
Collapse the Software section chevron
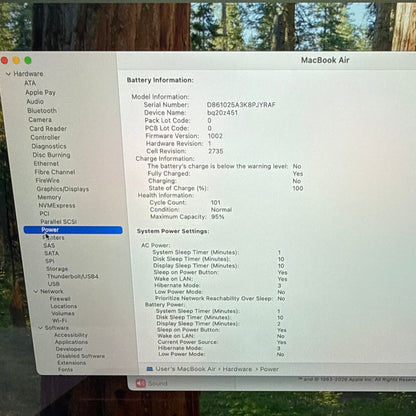[x=40, y=328]
